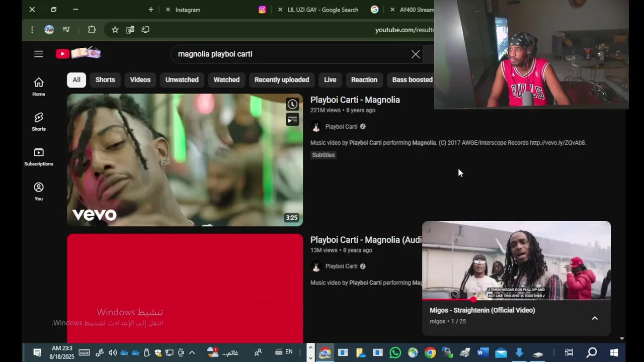Go to YouTube home via logo
644x362 pixels.
click(78, 53)
